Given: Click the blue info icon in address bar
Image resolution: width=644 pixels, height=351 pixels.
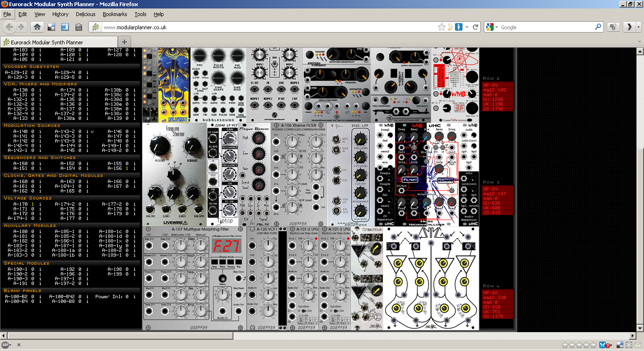Looking at the screenshot, I should pos(459,27).
